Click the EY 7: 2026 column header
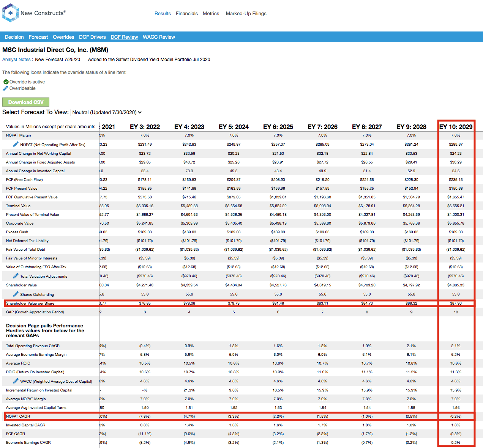This screenshot has height=448, width=483. click(322, 127)
